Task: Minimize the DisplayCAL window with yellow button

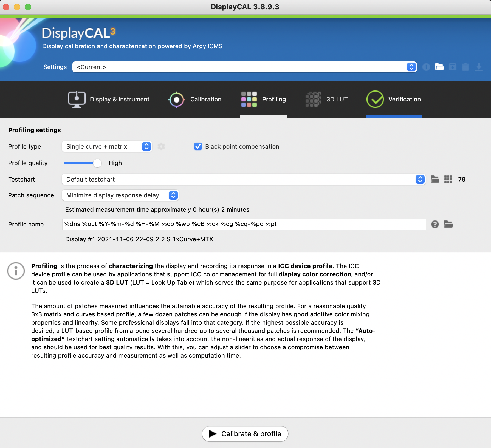Action: click(17, 7)
